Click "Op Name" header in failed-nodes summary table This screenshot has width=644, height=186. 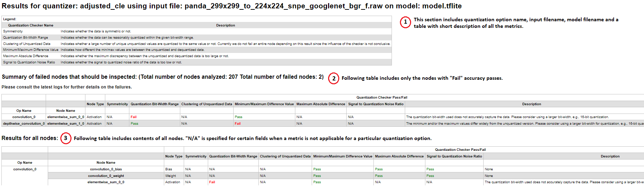pos(24,111)
